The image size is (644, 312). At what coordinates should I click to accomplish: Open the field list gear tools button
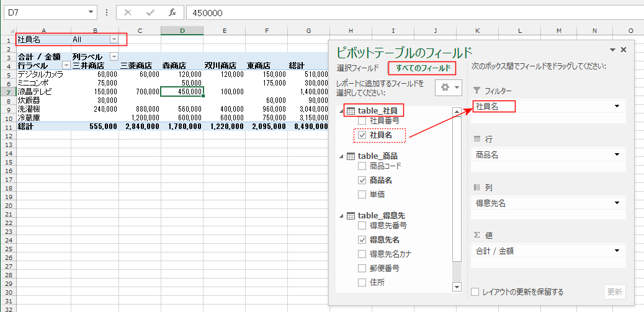tap(448, 87)
